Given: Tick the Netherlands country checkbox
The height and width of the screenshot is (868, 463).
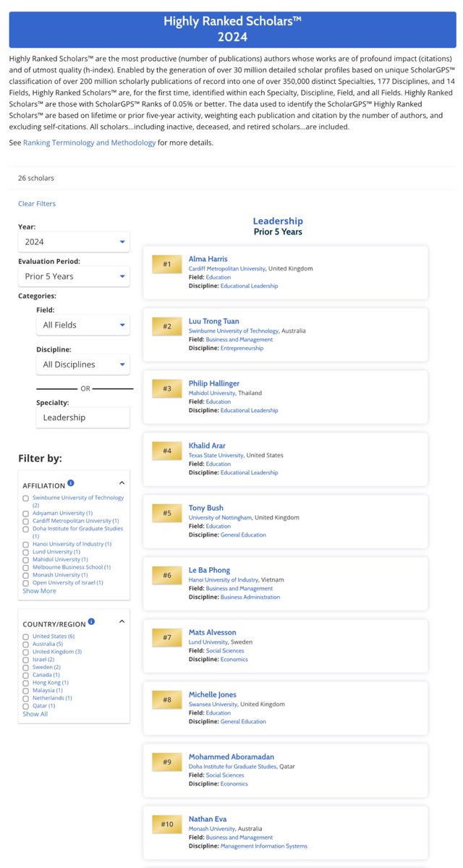Looking at the screenshot, I should [x=26, y=699].
